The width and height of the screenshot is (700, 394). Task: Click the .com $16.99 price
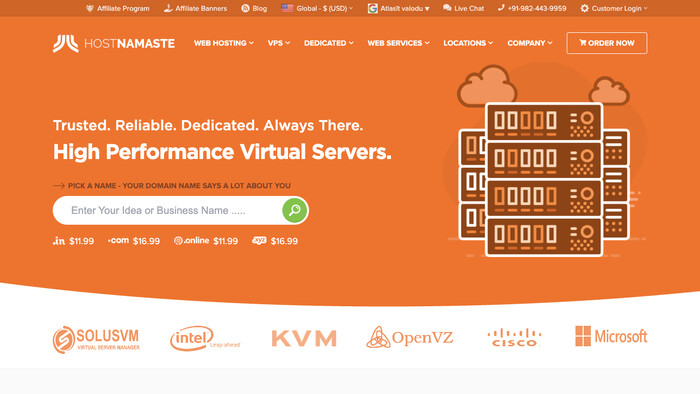coord(146,241)
